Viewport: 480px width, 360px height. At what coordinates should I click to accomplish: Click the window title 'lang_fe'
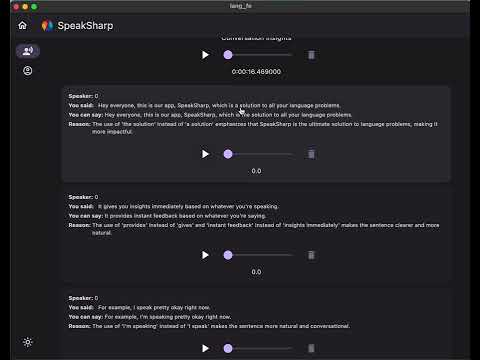click(x=240, y=6)
